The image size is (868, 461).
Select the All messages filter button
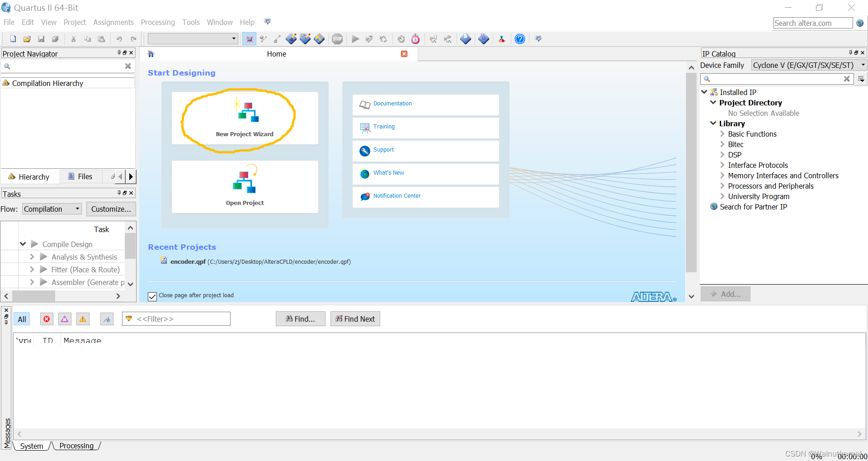22,319
